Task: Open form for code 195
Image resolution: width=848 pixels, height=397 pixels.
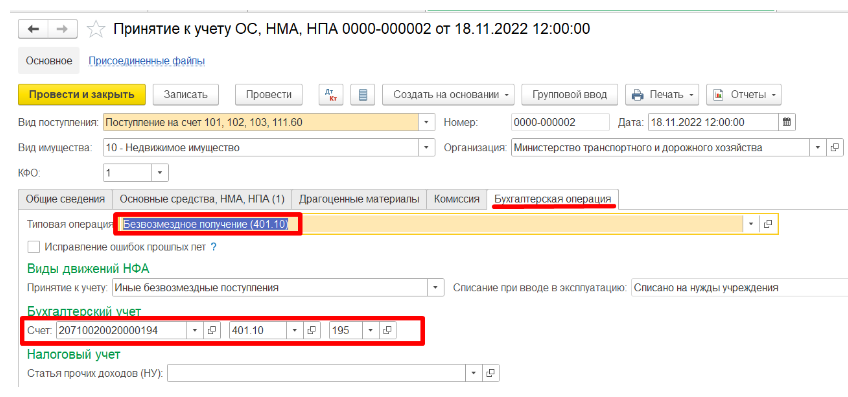Action: (x=387, y=330)
